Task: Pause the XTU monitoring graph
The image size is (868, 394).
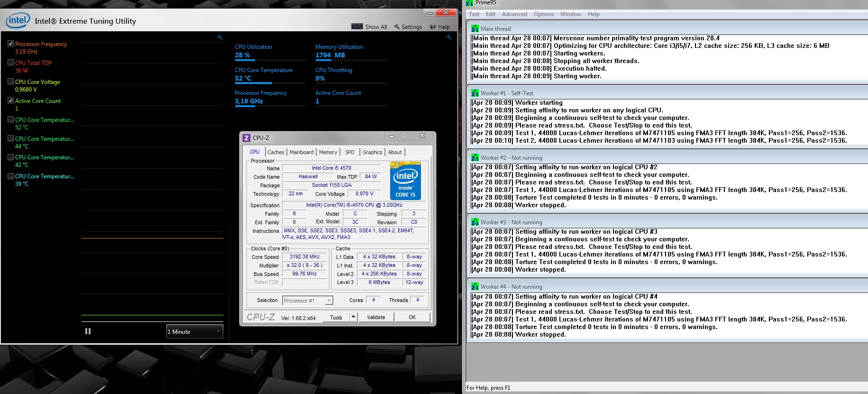Action: 88,331
